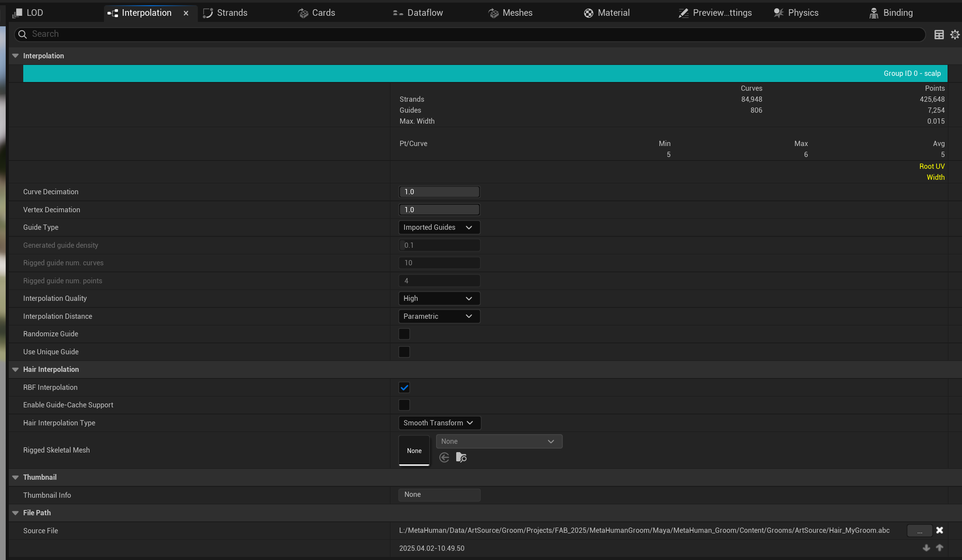Click the Rigged Skeletal Mesh None thumbnail
962x560 pixels.
[x=414, y=450]
